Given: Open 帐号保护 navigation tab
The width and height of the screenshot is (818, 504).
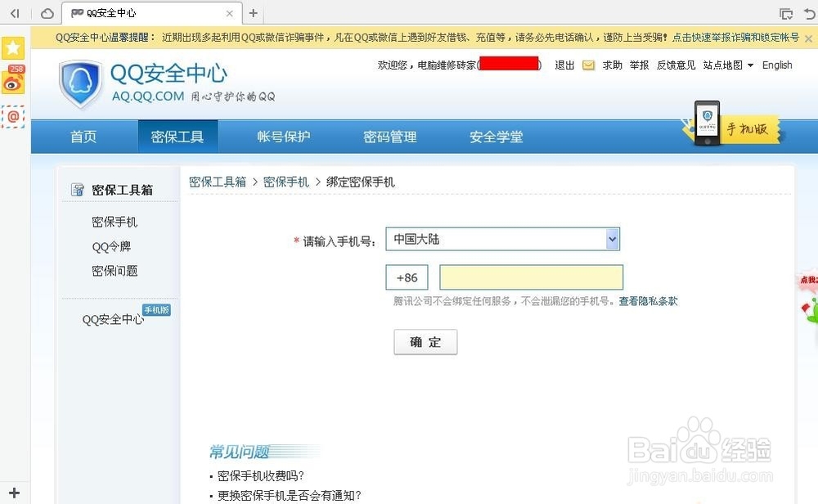Looking at the screenshot, I should tap(284, 137).
